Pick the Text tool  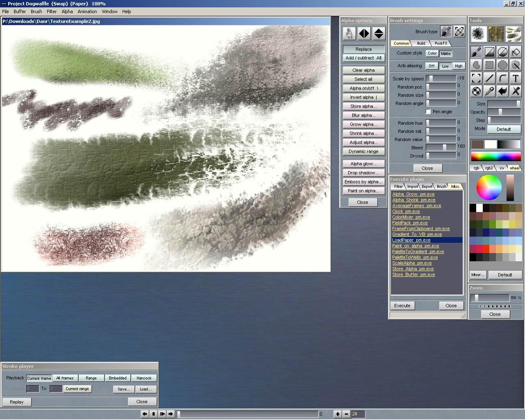click(516, 78)
